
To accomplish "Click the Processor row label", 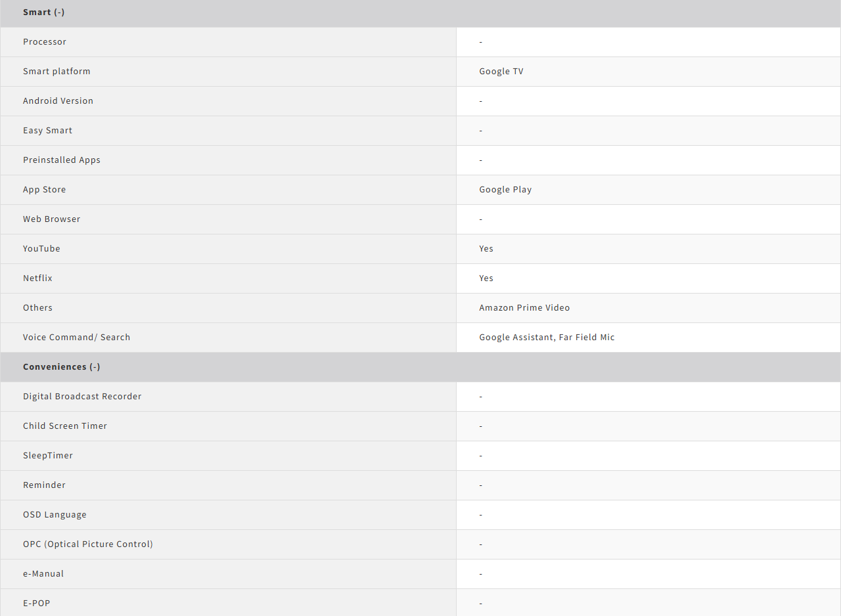I will [x=45, y=42].
